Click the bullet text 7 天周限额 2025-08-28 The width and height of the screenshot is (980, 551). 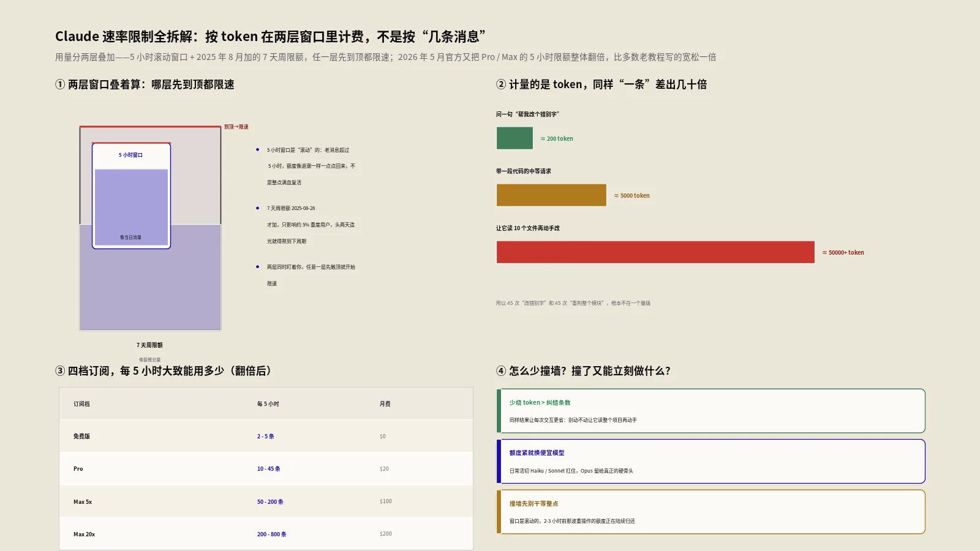pos(311,225)
